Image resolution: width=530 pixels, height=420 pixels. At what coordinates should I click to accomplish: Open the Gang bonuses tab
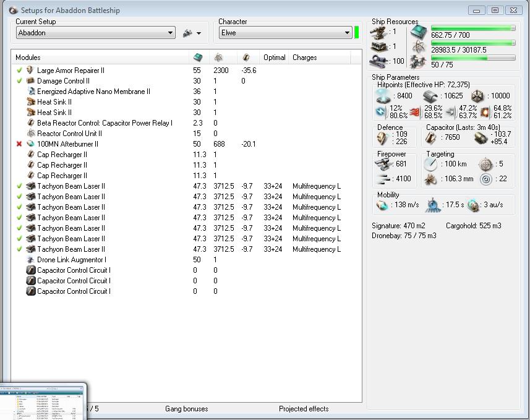(x=186, y=409)
